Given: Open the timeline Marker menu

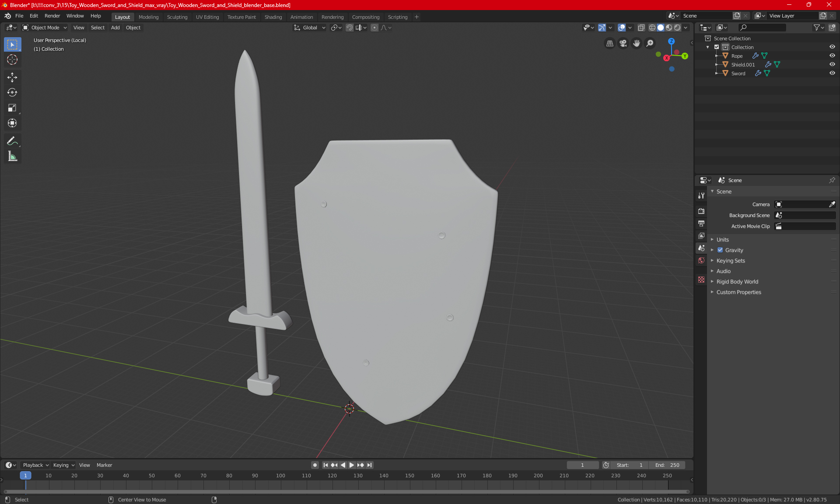Looking at the screenshot, I should pyautogui.click(x=104, y=465).
